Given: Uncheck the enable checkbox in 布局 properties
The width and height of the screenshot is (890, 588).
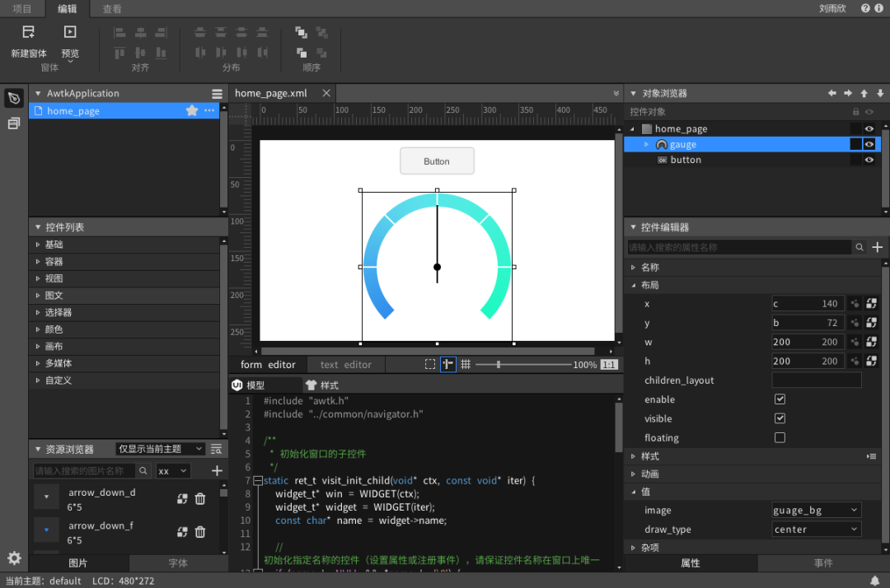Looking at the screenshot, I should [780, 399].
